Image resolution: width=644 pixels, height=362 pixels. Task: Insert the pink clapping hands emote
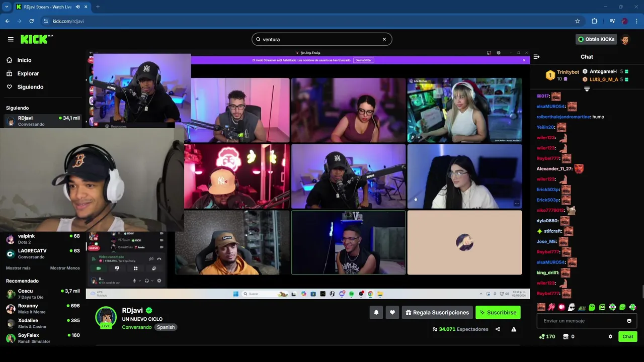point(551,307)
